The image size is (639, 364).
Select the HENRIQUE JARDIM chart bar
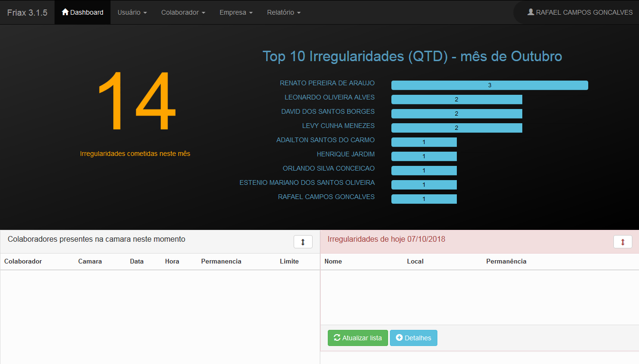424,156
